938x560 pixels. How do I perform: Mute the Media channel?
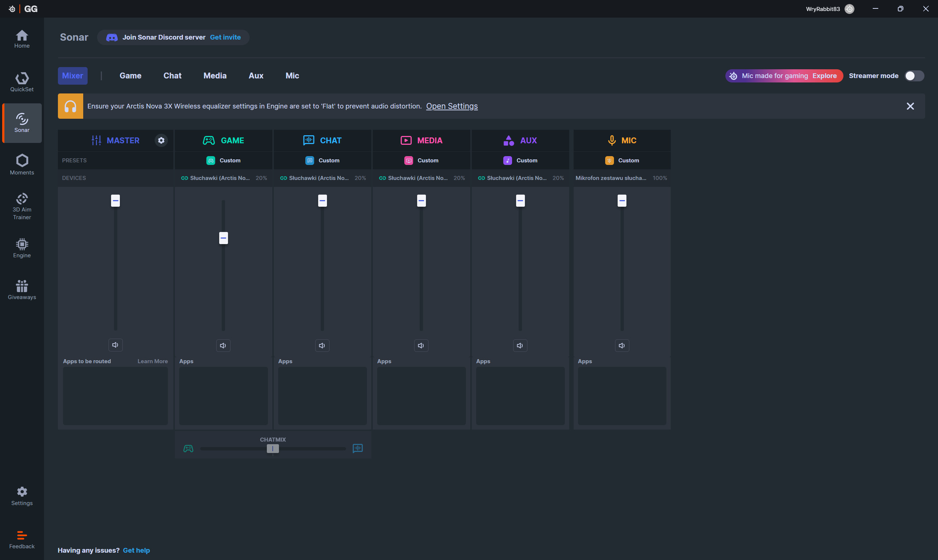[421, 346]
